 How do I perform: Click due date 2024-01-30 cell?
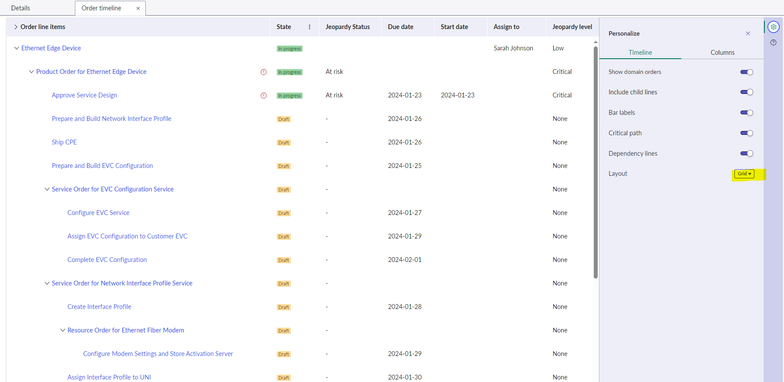tap(404, 377)
